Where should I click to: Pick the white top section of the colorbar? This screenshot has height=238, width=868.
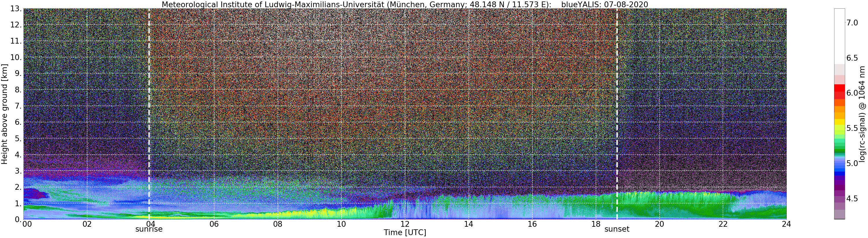tap(839, 36)
